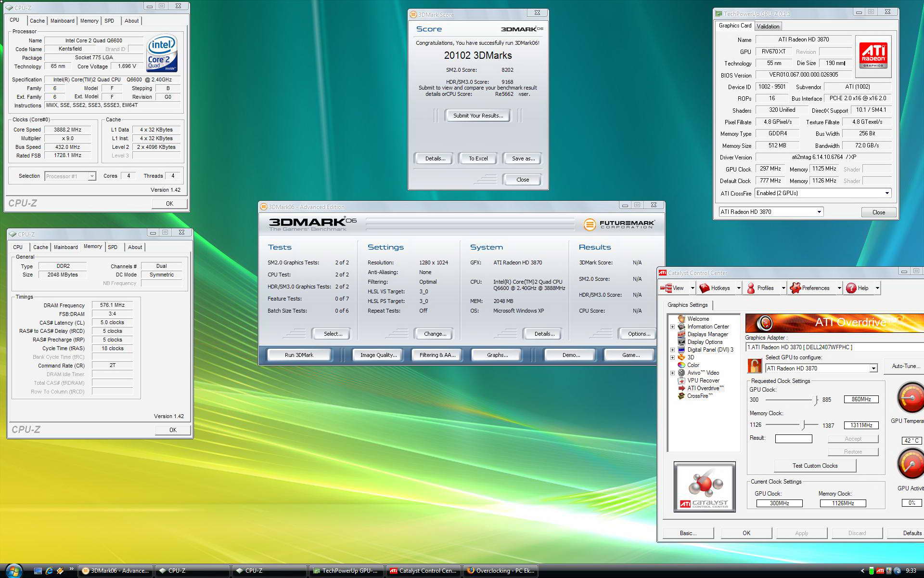Open the View icon in Catalyst toolbar
The width and height of the screenshot is (924, 578).
coord(666,288)
